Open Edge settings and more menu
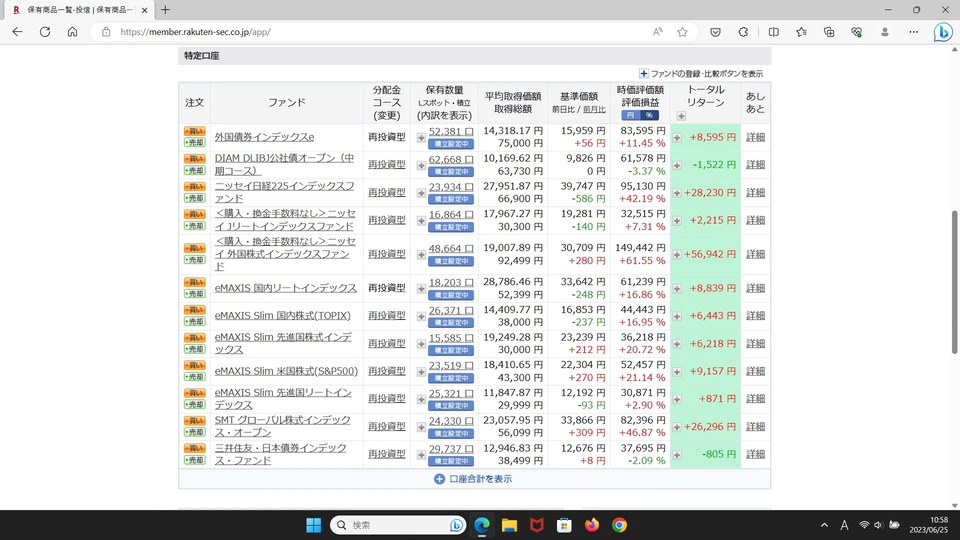Viewport: 960px width, 540px height. tap(913, 32)
